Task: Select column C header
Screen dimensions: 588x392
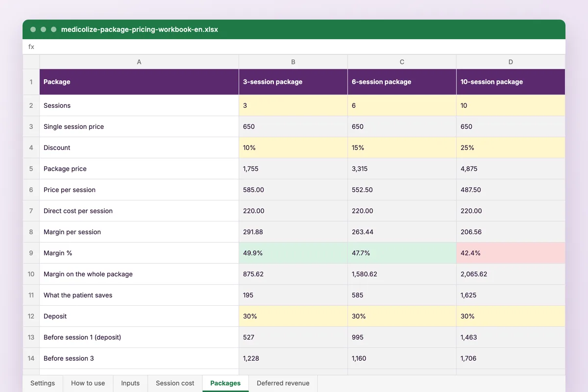Action: tap(402, 62)
